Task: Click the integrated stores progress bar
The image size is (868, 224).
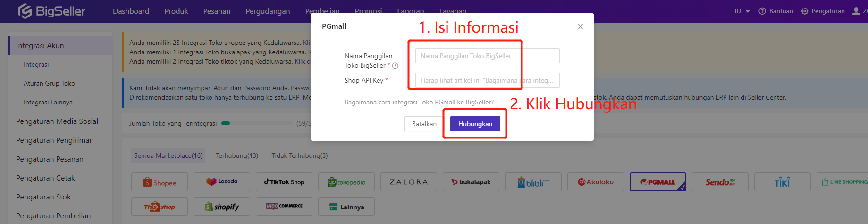Action: pyautogui.click(x=257, y=123)
